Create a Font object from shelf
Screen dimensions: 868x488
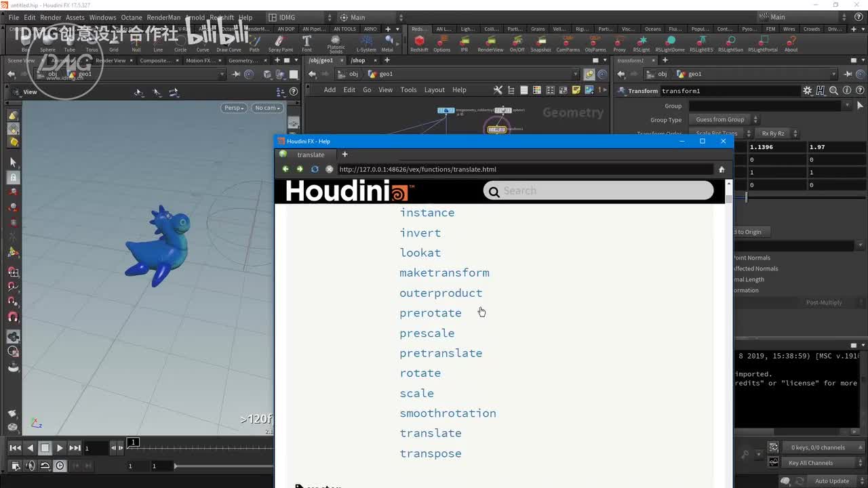pyautogui.click(x=307, y=43)
